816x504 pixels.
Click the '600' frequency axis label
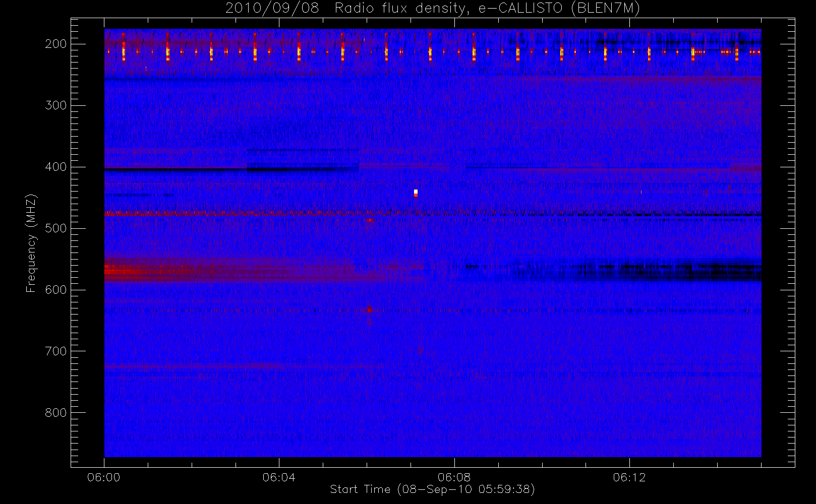(x=56, y=290)
